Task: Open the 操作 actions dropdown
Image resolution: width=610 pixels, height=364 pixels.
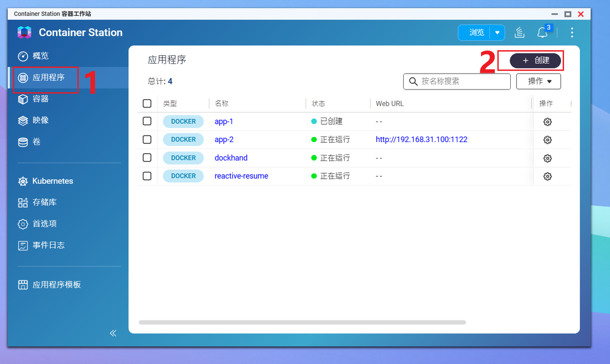Action: coord(538,82)
